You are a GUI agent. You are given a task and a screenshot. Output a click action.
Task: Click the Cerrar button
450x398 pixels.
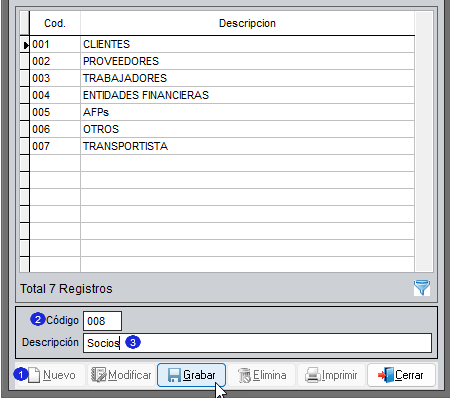click(401, 375)
